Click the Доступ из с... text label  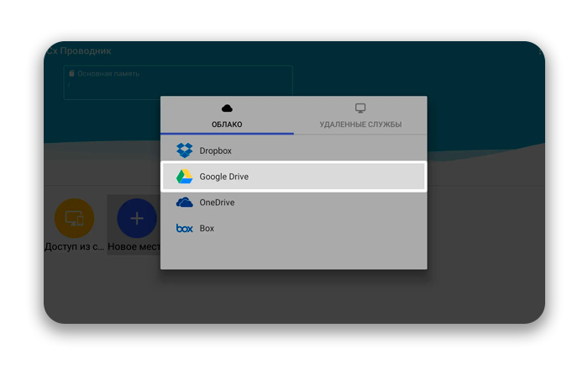(74, 247)
